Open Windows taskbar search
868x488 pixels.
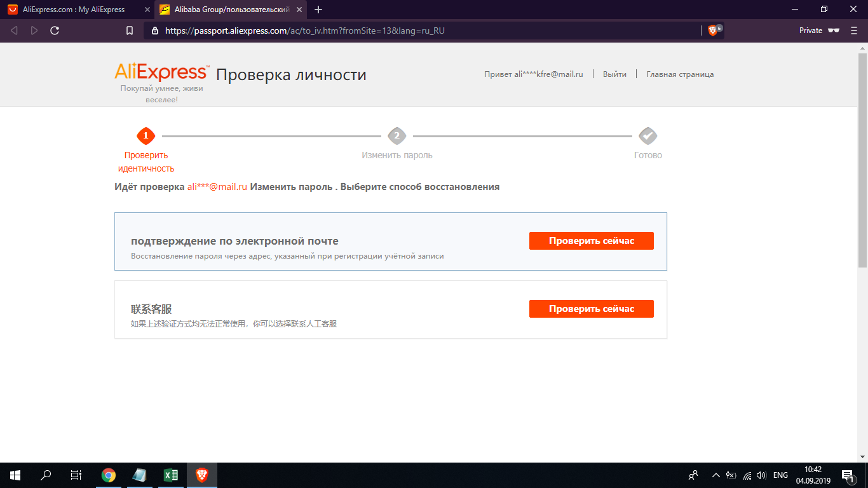[x=46, y=475]
